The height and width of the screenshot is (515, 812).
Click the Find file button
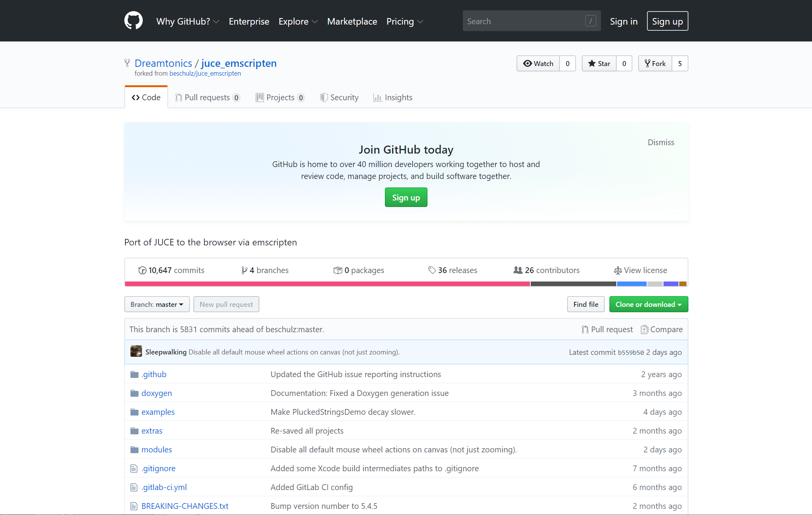[586, 304]
